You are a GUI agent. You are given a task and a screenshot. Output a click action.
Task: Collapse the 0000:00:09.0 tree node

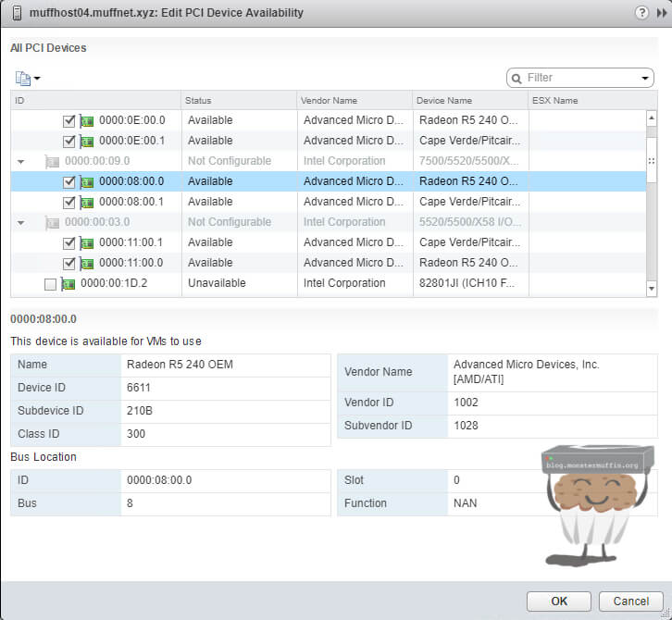[x=20, y=161]
